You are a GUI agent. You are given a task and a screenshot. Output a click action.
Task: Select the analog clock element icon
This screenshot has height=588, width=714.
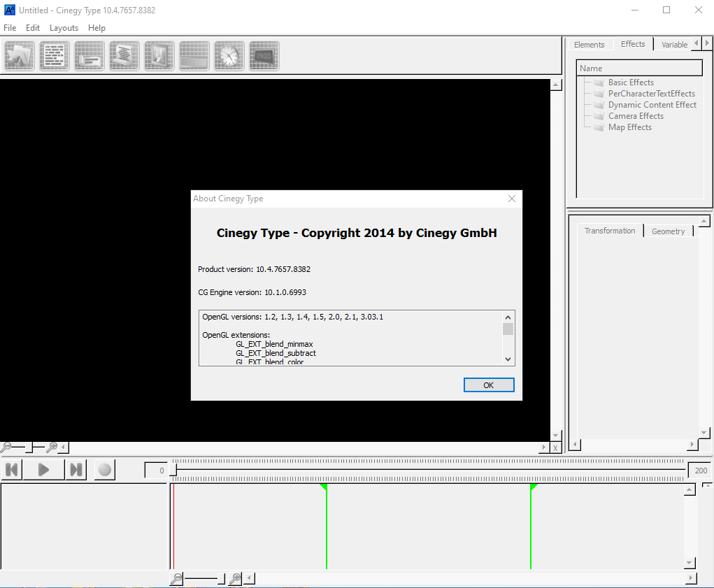tap(229, 55)
